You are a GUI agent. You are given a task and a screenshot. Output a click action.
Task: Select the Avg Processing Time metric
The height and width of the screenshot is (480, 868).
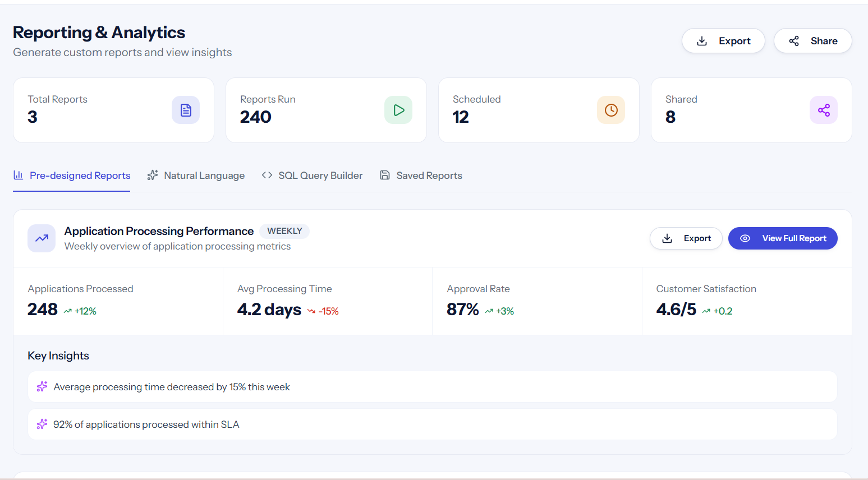point(328,301)
